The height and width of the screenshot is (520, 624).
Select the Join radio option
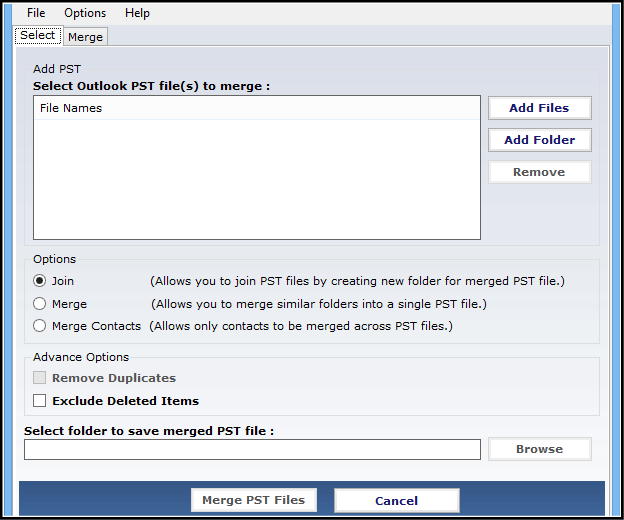point(39,281)
